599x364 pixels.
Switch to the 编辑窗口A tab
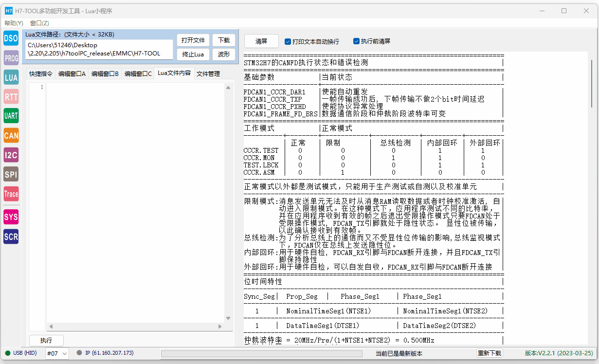72,74
